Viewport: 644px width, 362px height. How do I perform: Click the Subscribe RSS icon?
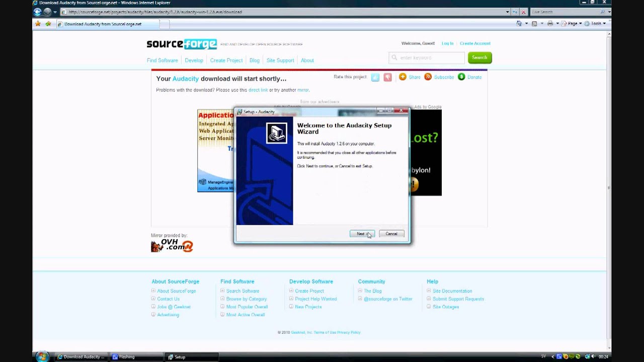click(x=428, y=77)
